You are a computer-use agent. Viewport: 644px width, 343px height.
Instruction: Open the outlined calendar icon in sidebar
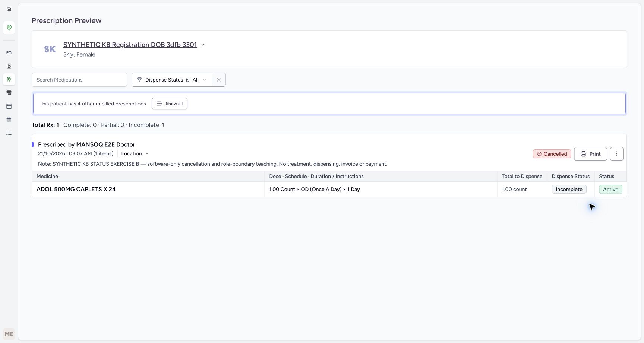click(x=9, y=106)
